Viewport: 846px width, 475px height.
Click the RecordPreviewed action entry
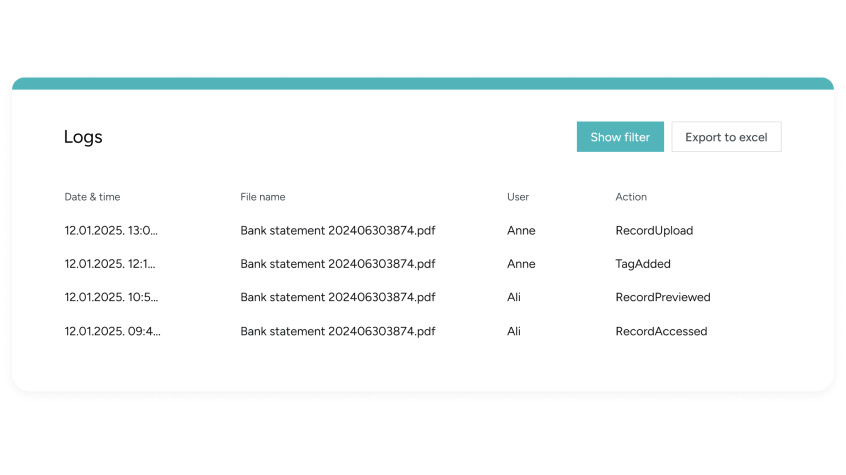[x=663, y=297]
